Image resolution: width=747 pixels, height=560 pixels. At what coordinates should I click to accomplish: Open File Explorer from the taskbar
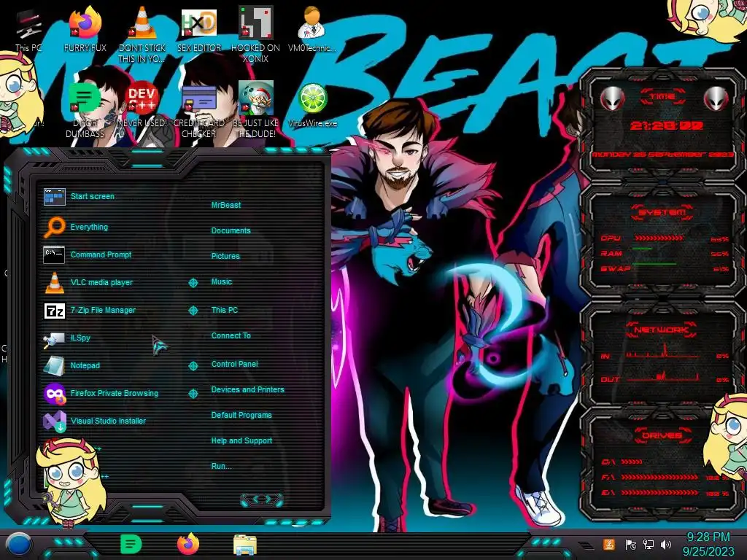[x=245, y=545]
